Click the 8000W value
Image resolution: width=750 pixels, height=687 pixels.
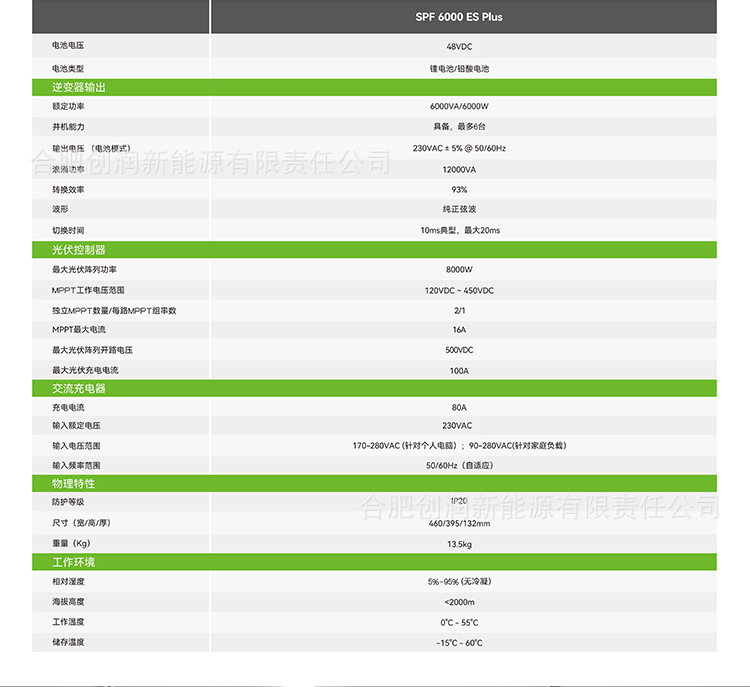tap(459, 270)
